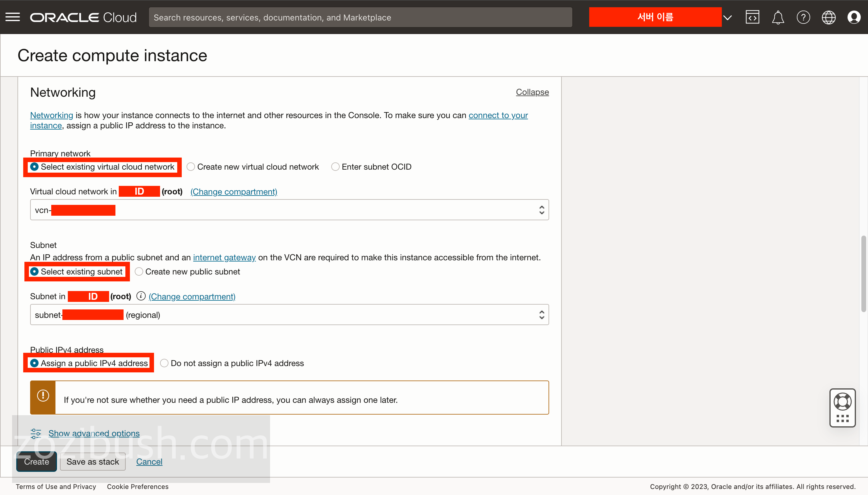Show advanced options link
868x495 pixels.
pos(94,434)
